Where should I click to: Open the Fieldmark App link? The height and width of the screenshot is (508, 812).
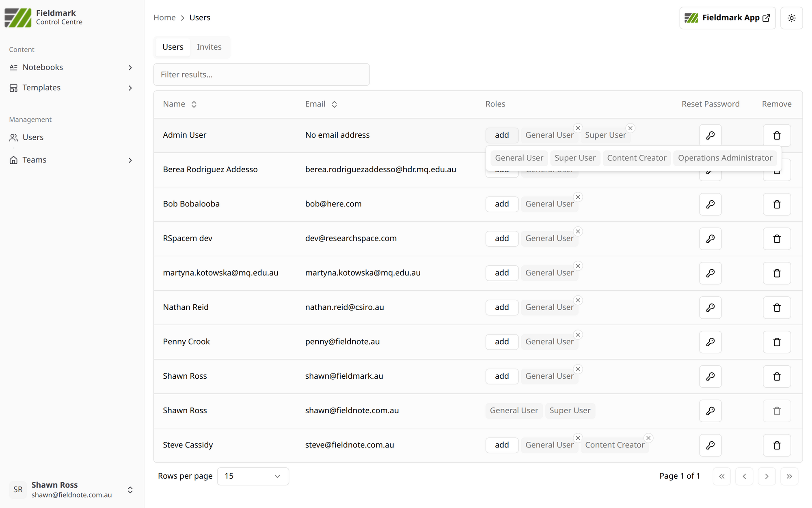[x=727, y=18]
